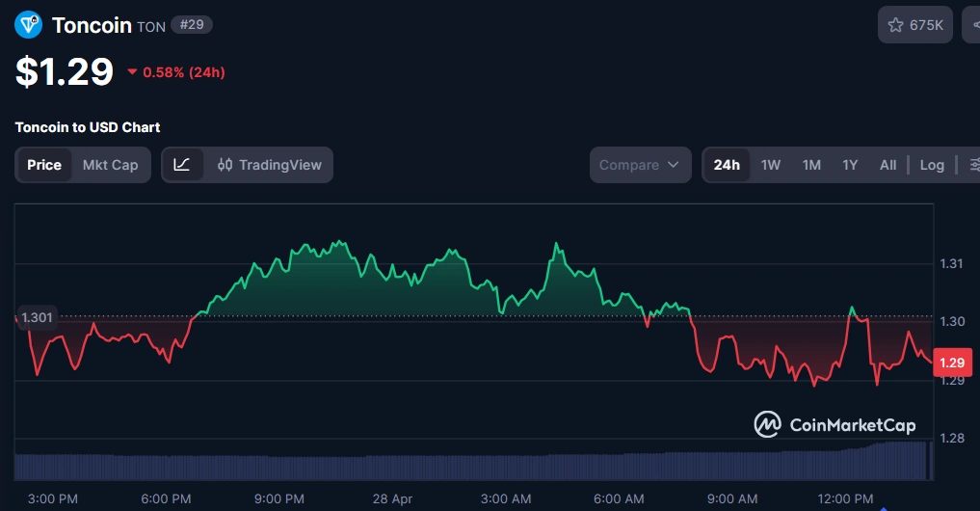Image resolution: width=980 pixels, height=511 pixels.
Task: Select the 1M time range
Action: pos(811,165)
